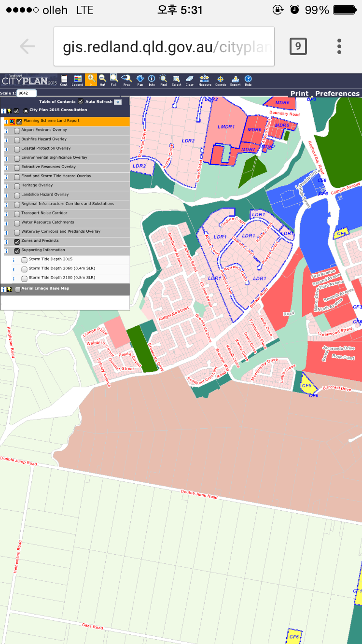
Task: Collapse the City Plan 2015 Consultation group
Action: (x=26, y=111)
